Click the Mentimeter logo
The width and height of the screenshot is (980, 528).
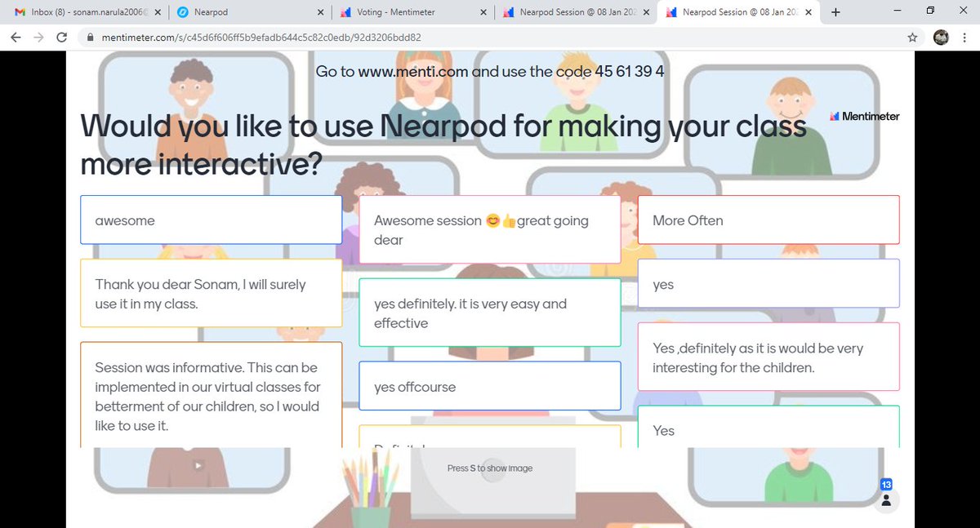tap(865, 116)
